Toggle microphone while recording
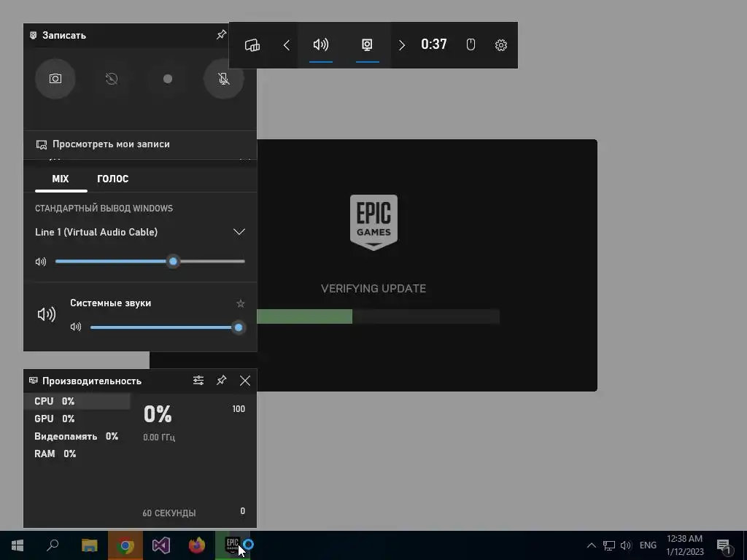747x560 pixels. click(x=224, y=79)
